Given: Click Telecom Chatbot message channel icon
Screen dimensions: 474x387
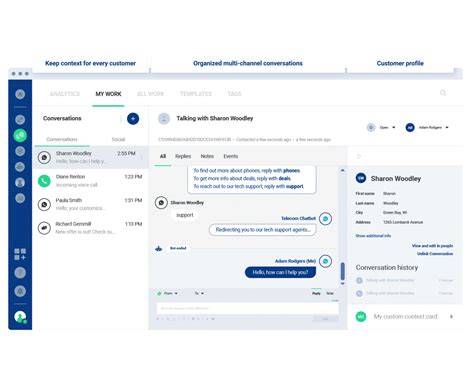Looking at the screenshot, I should click(x=325, y=219).
